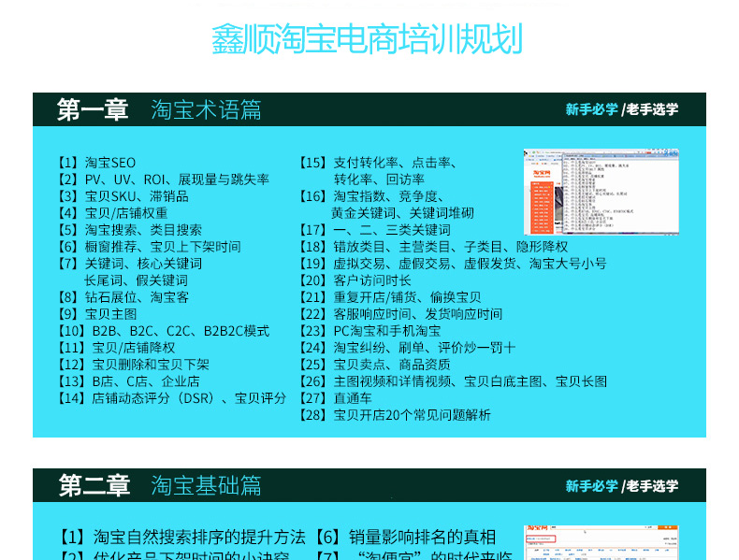Open the chapter one Taobao screenshot thumbnail
The image size is (739, 560).
(601, 192)
